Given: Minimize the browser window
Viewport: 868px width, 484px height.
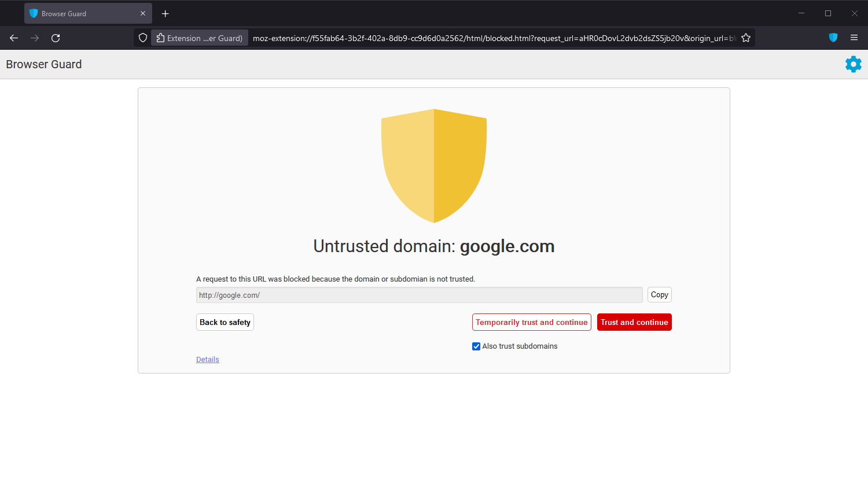Looking at the screenshot, I should [801, 13].
